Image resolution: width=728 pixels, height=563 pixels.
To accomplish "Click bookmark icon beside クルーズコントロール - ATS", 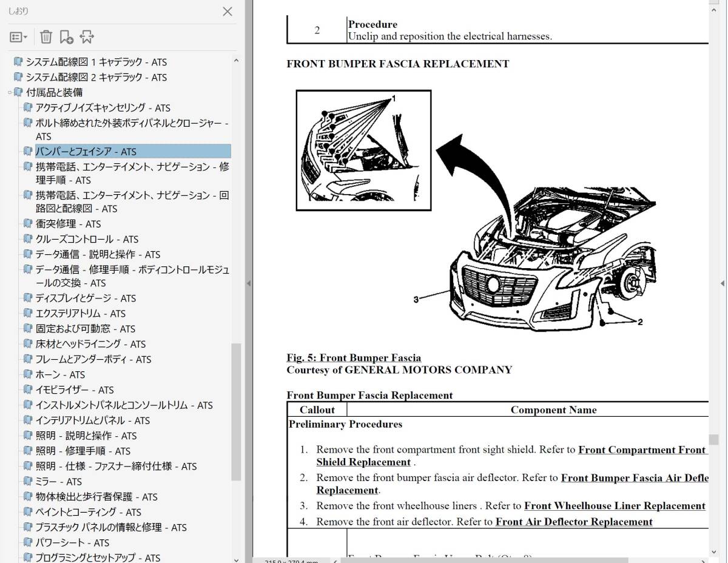I will pyautogui.click(x=28, y=238).
